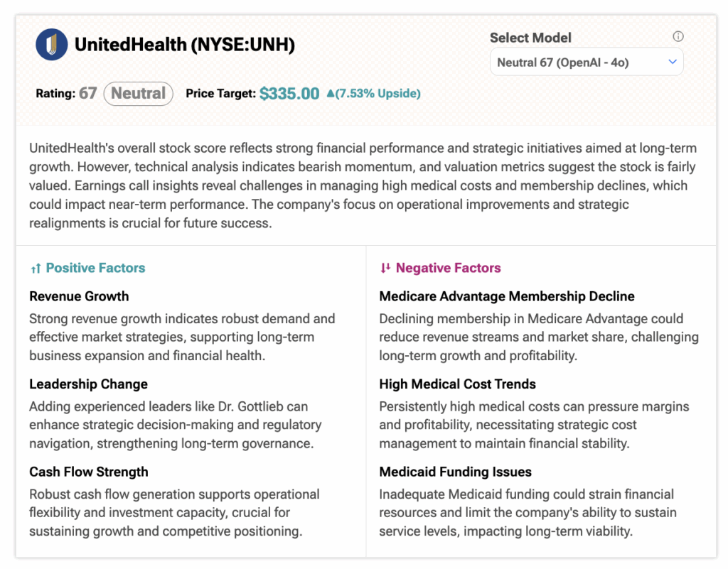Click the UnitedHealth company logo icon
Screen dimensions: 728x569
coord(52,45)
